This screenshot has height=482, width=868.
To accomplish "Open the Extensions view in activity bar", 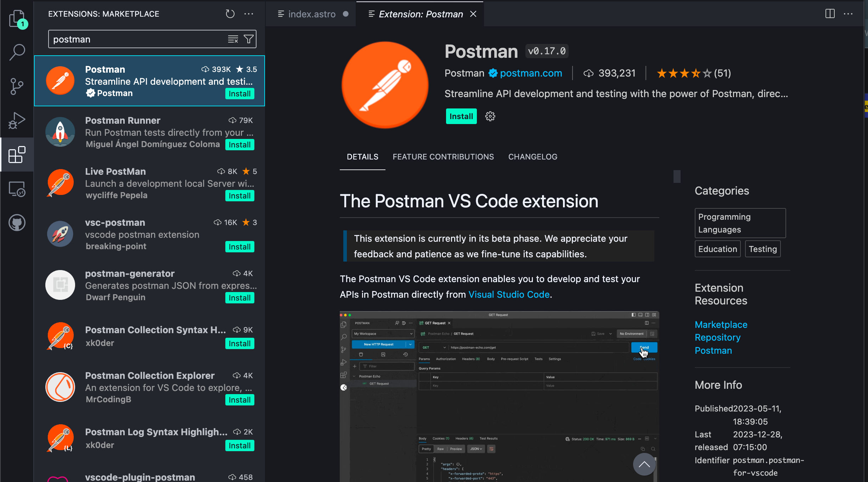I will (17, 155).
